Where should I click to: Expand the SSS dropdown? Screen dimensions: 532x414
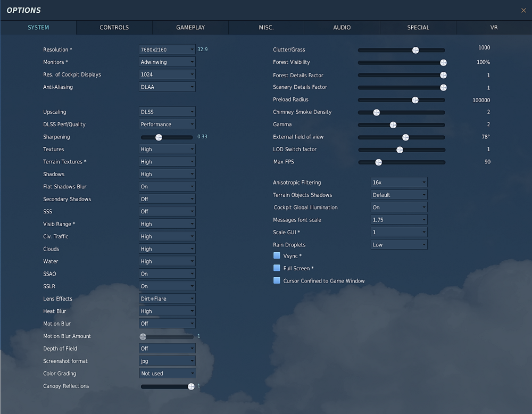167,211
